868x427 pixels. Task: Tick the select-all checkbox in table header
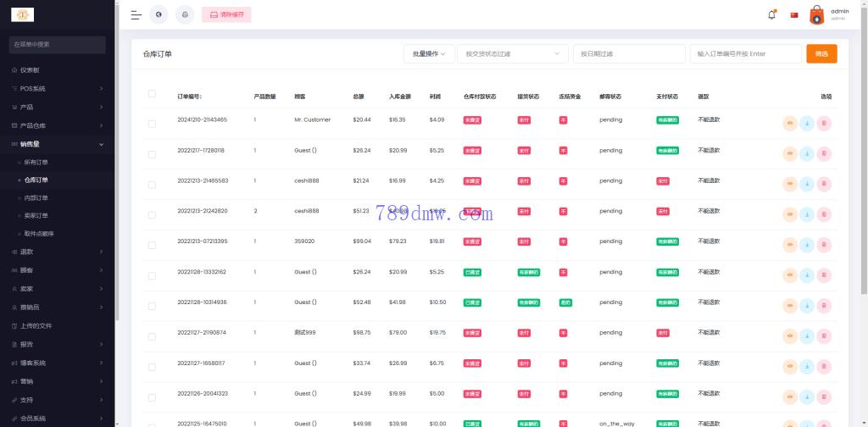click(152, 93)
